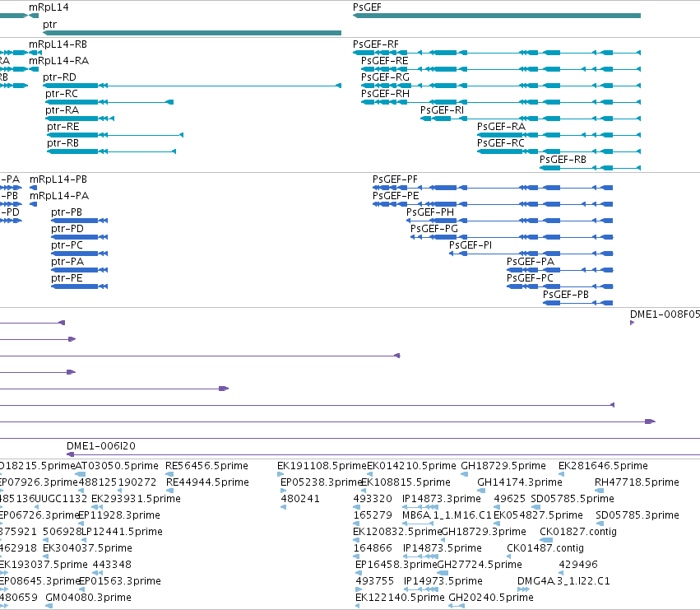This screenshot has width=700, height=610.
Task: Select feature DMG4A.3_1.I22.C1
Action: (x=523, y=589)
